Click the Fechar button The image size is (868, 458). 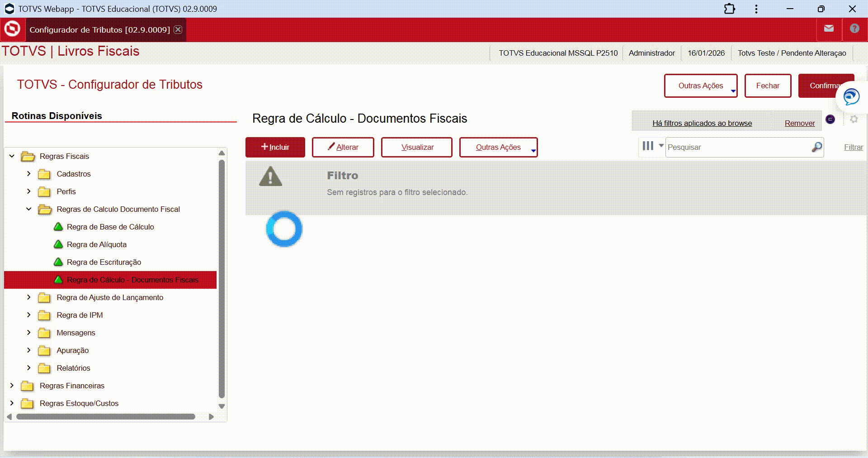click(768, 86)
